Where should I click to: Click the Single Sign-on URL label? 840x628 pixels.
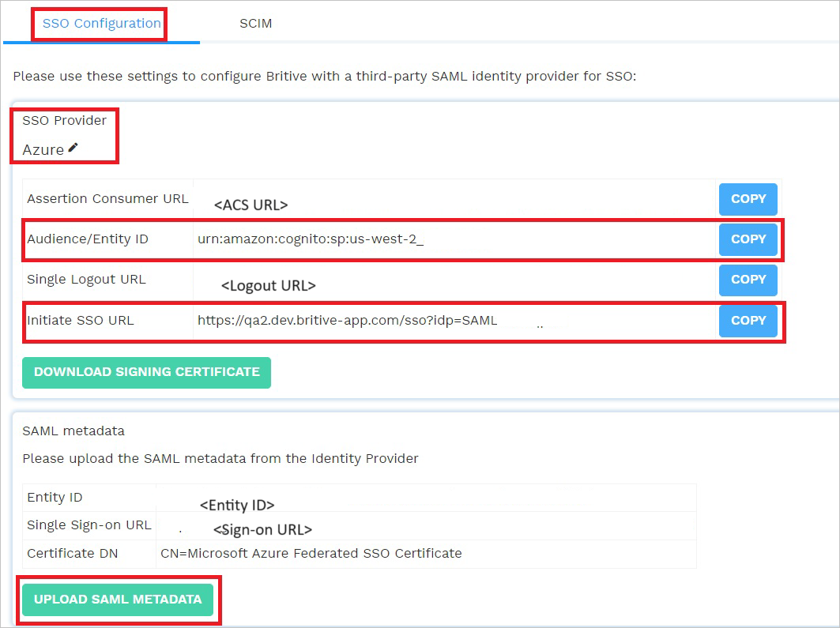tap(89, 525)
